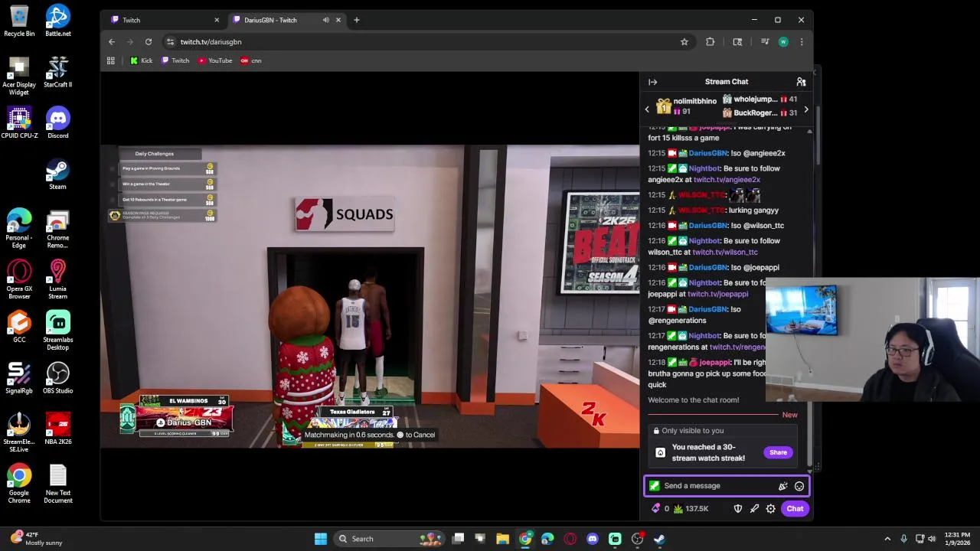The width and height of the screenshot is (980, 551).
Task: Open the moderator shield icon
Action: (738, 509)
